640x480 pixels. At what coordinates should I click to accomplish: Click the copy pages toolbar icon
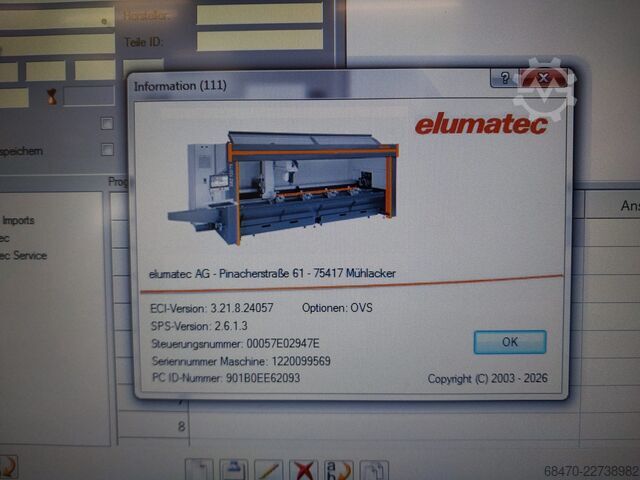click(374, 470)
